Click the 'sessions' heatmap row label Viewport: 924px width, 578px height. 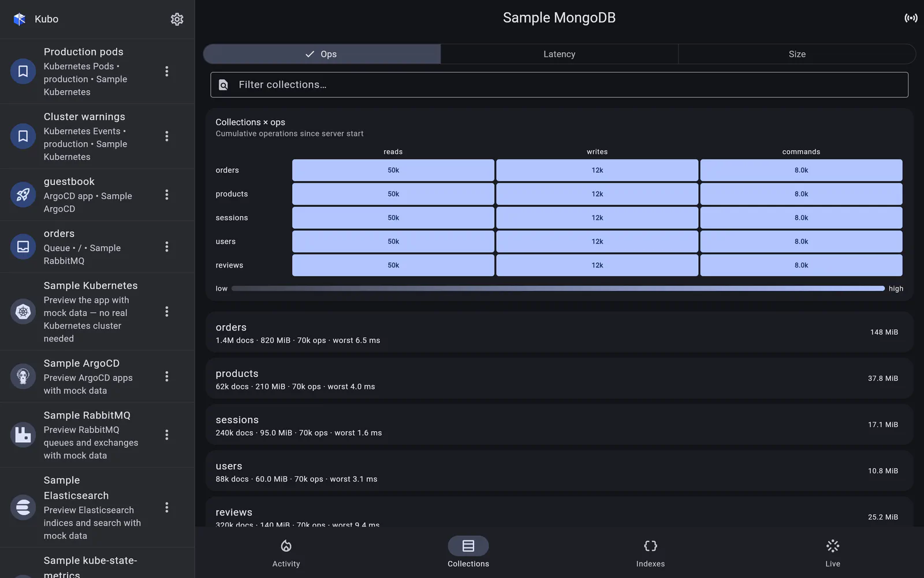[x=232, y=218]
